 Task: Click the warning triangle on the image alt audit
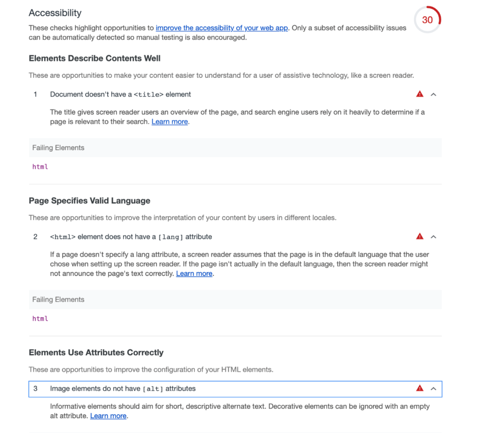(x=419, y=388)
